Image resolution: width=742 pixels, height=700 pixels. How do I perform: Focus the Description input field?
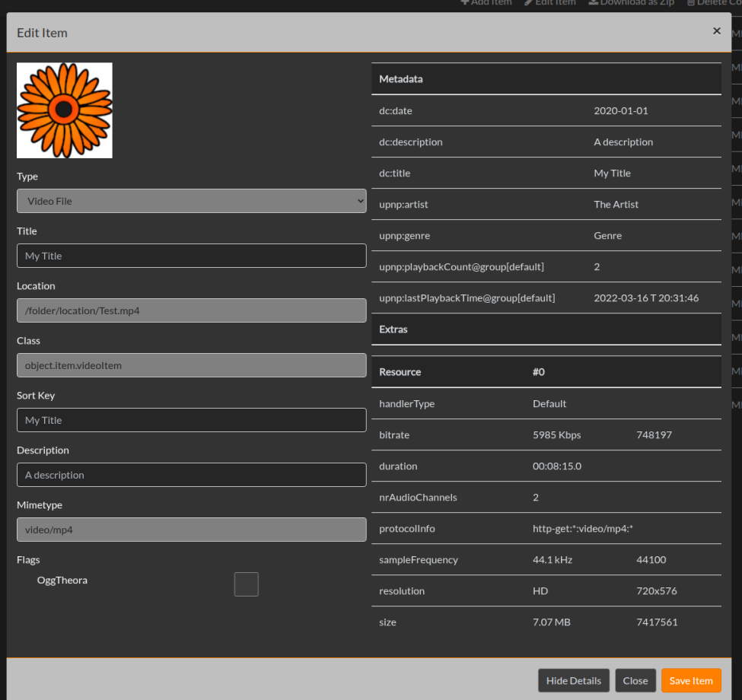click(192, 475)
